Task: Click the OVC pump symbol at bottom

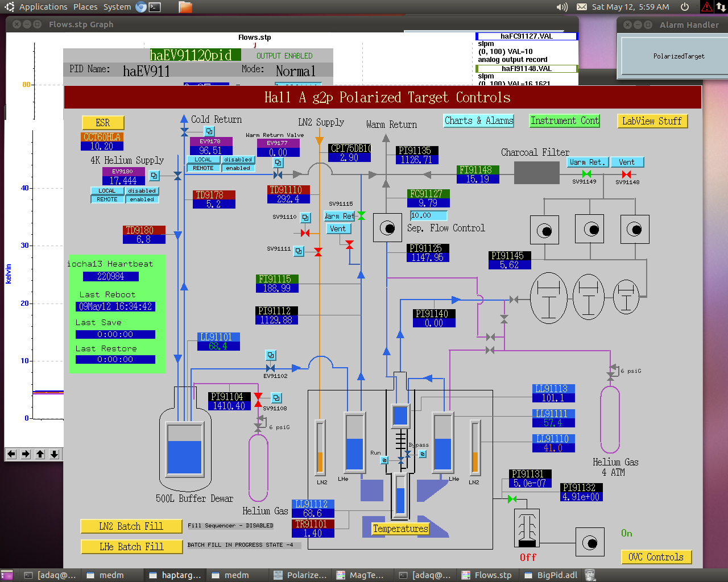Action: pyautogui.click(x=590, y=542)
